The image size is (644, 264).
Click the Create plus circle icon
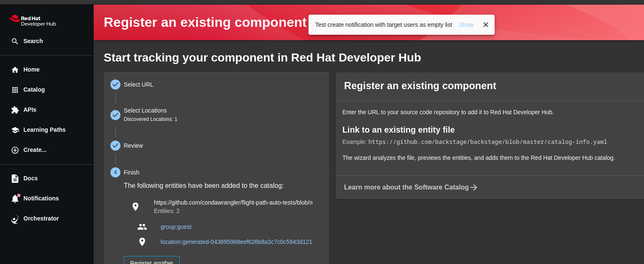(15, 150)
